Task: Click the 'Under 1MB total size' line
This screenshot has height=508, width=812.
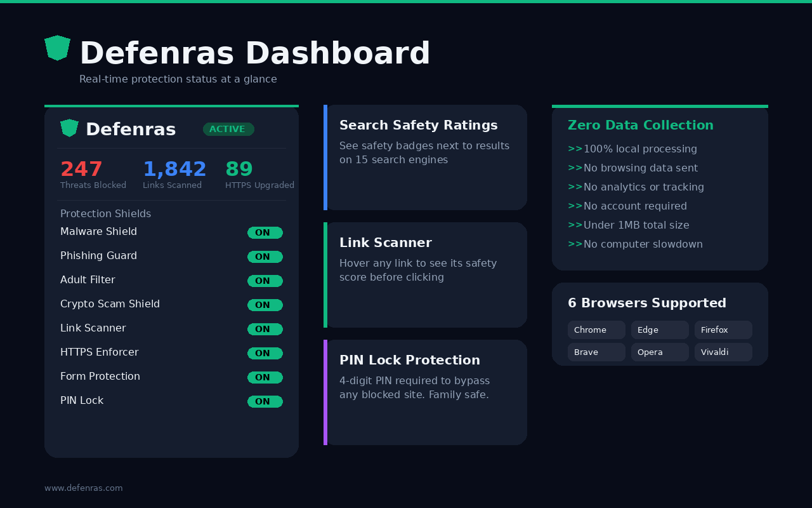Action: pos(629,225)
